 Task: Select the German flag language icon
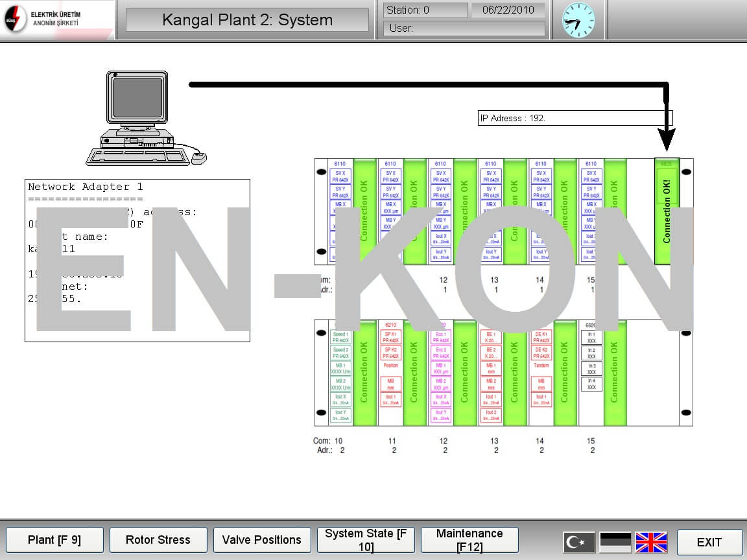[x=615, y=542]
